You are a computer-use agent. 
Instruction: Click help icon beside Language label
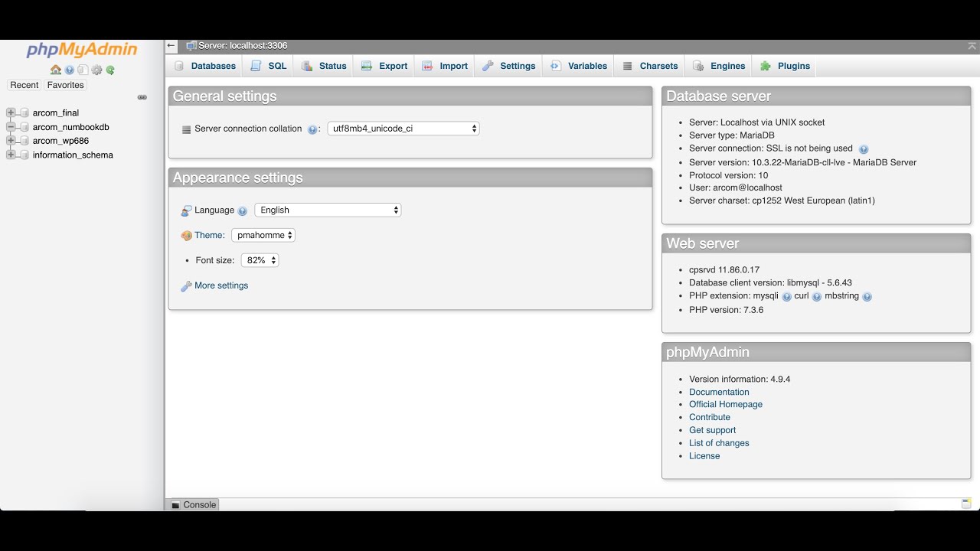(243, 210)
